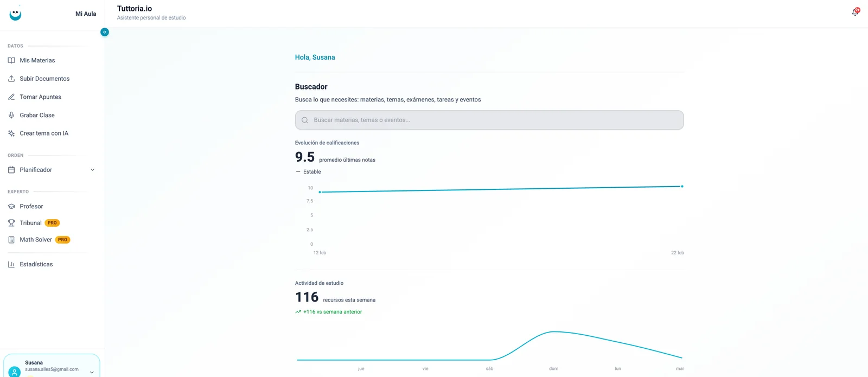This screenshot has height=377, width=868.
Task: Click the pencil icon beside Tomar Apuntes
Action: pos(11,97)
